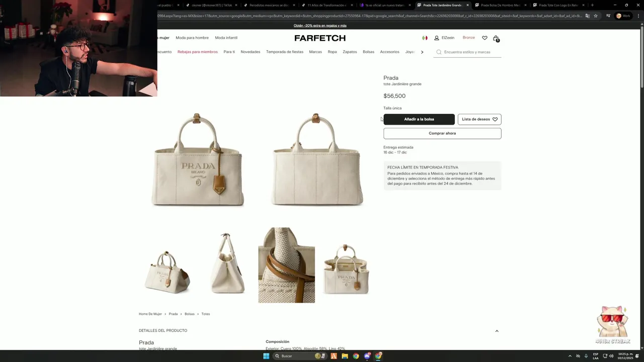Open a new browser tab
This screenshot has height=362, width=644.
click(592, 5)
